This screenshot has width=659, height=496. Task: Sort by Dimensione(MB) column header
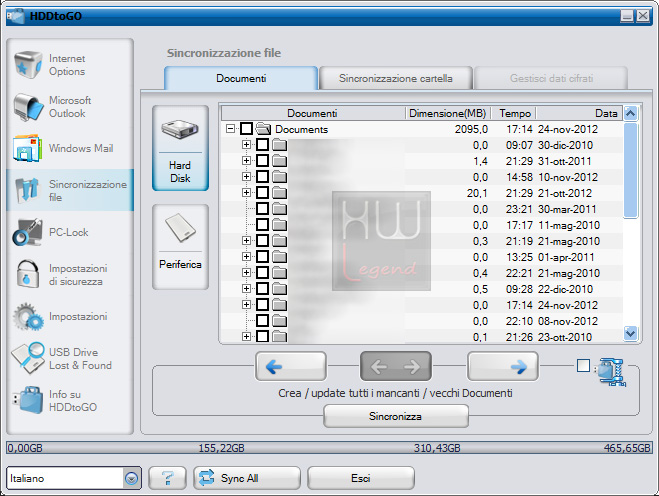pyautogui.click(x=448, y=113)
